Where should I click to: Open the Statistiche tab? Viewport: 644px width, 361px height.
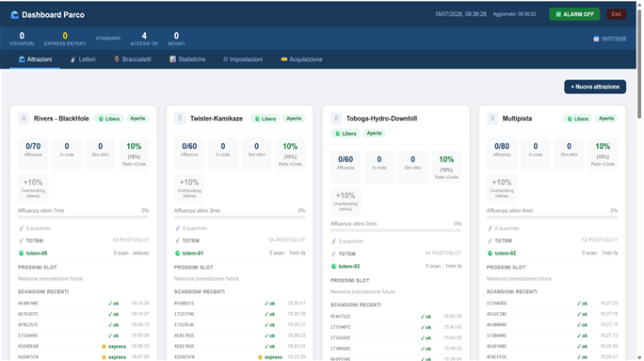(187, 59)
